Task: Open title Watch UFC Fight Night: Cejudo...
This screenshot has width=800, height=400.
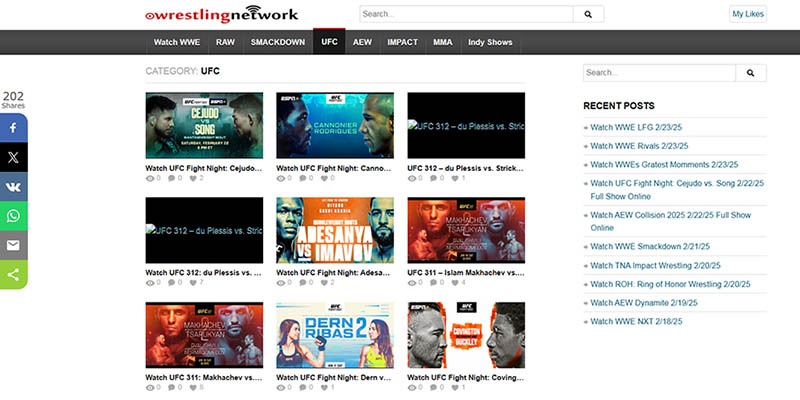Action: point(204,168)
